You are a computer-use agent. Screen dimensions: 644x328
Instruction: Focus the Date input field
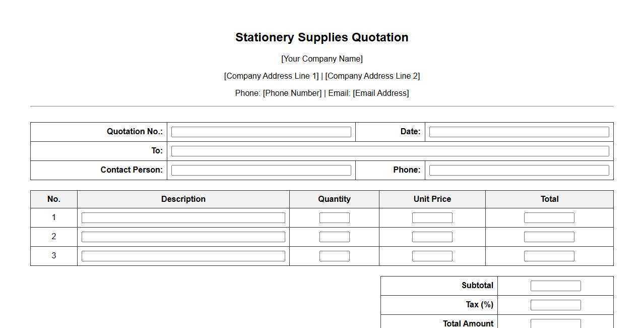point(519,132)
